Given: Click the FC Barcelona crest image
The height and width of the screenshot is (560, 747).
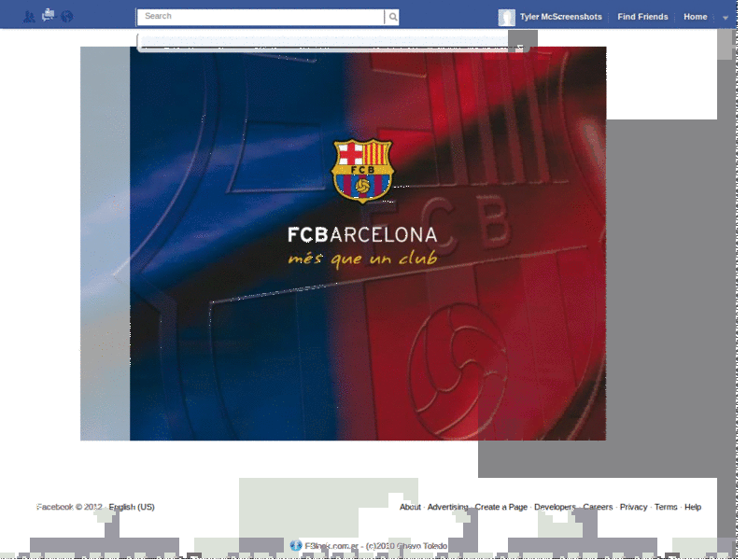Looking at the screenshot, I should (x=362, y=171).
